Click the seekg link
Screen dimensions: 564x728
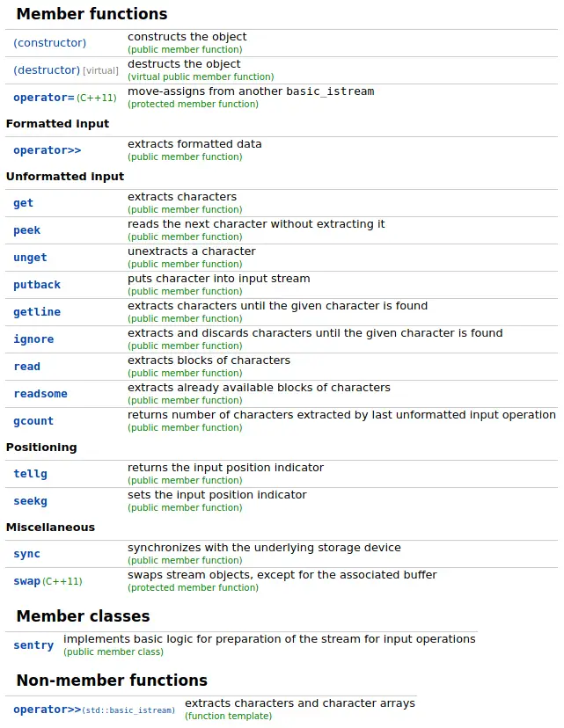(30, 501)
